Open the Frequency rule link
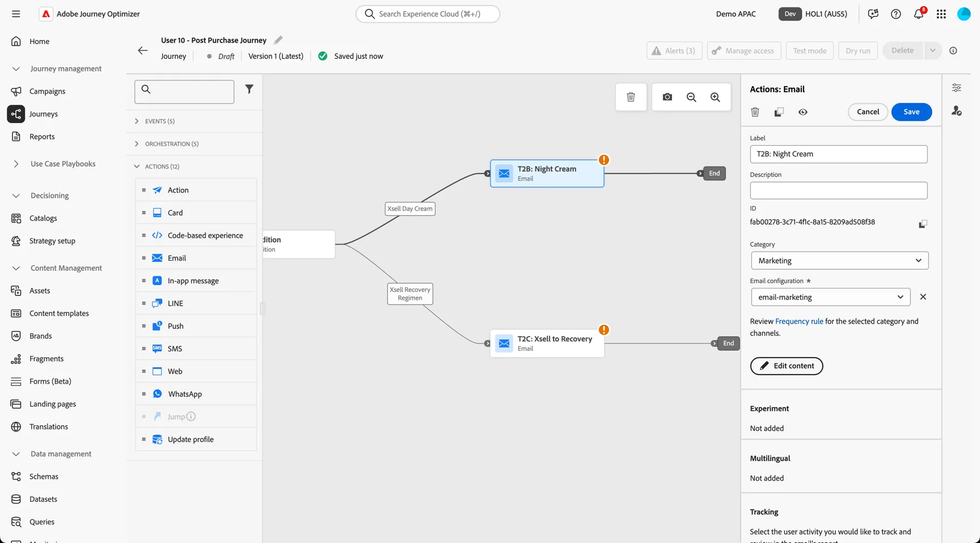Viewport: 980px width, 543px height. pyautogui.click(x=799, y=321)
